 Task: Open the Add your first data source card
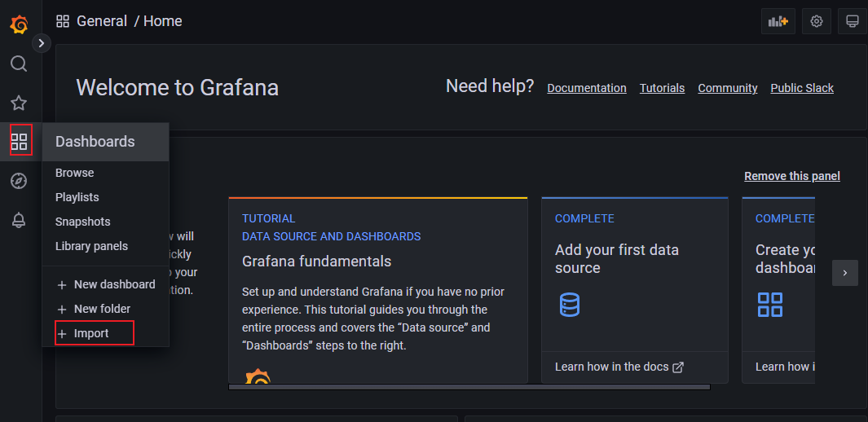click(634, 290)
